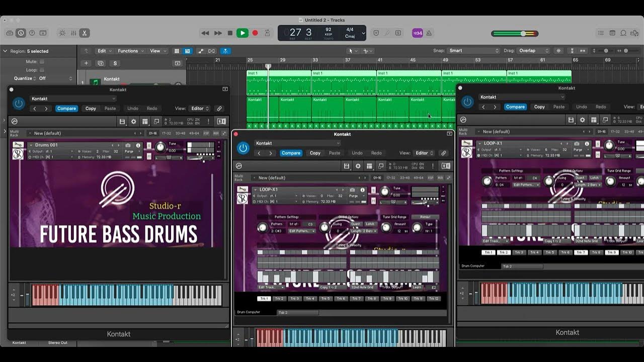The width and height of the screenshot is (644, 362).
Task: Check the region Loop checkbox
Action: click(x=42, y=70)
